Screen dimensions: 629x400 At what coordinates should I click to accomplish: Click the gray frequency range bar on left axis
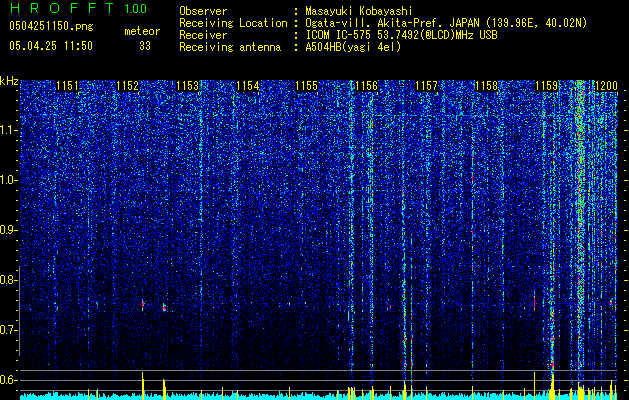(x=19, y=311)
